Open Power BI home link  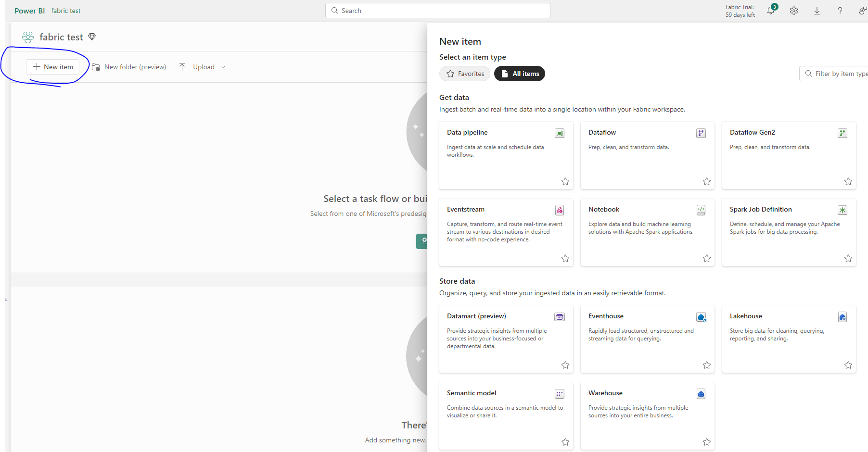click(x=29, y=11)
